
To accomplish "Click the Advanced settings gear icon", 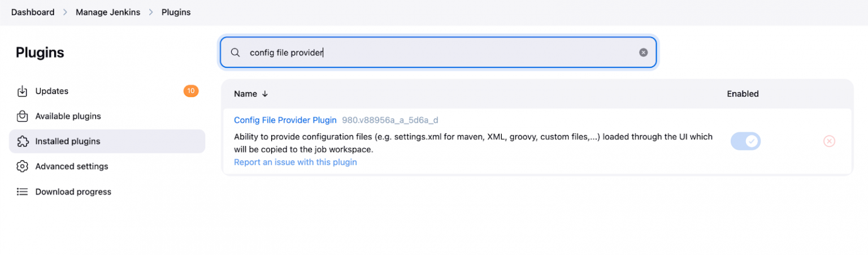I will 22,166.
